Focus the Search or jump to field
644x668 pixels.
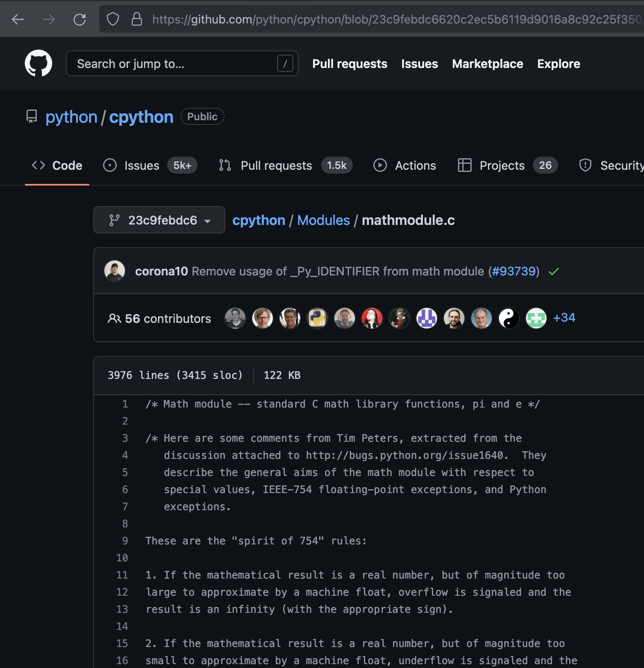tap(182, 64)
